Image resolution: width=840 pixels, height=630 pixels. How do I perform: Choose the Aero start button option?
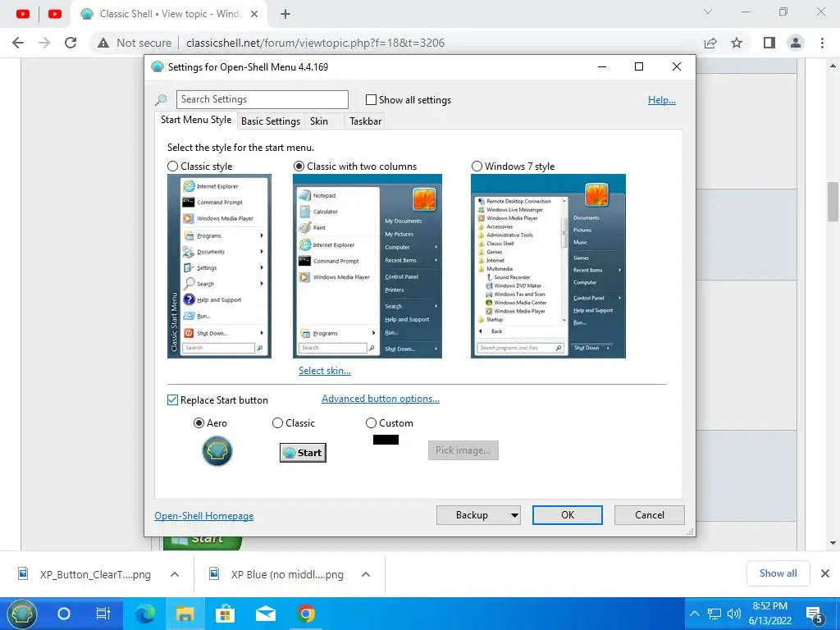(x=199, y=423)
